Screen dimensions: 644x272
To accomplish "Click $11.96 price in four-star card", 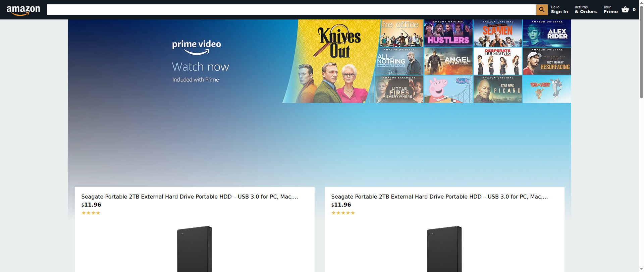I will [x=91, y=205].
